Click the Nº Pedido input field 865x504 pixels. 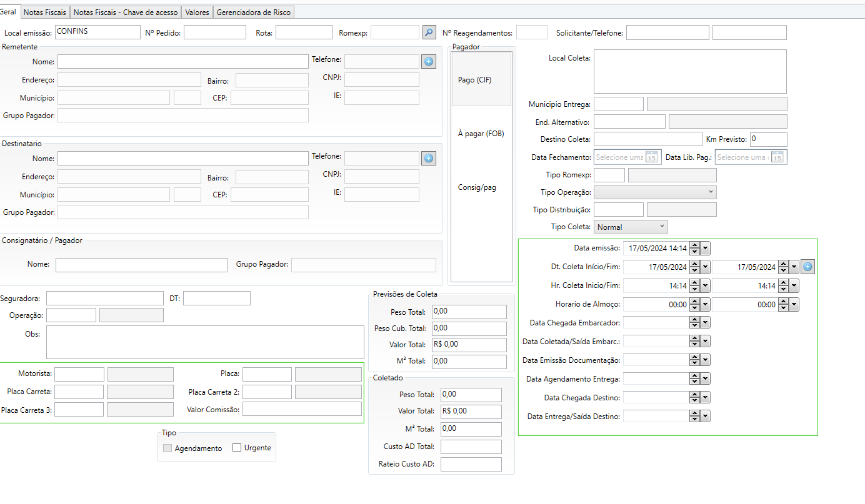(x=215, y=32)
